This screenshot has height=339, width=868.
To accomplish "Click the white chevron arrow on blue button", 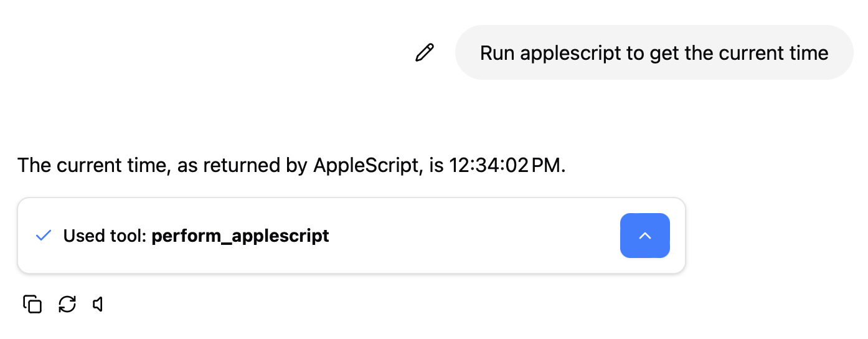I will [x=645, y=236].
